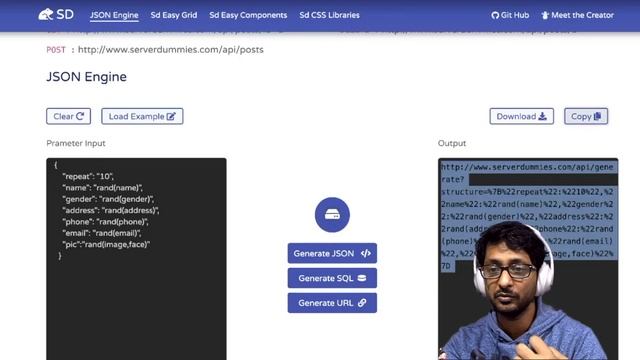Image resolution: width=640 pixels, height=360 pixels.
Task: Click the "repeat": "10" line
Action: pyautogui.click(x=88, y=176)
